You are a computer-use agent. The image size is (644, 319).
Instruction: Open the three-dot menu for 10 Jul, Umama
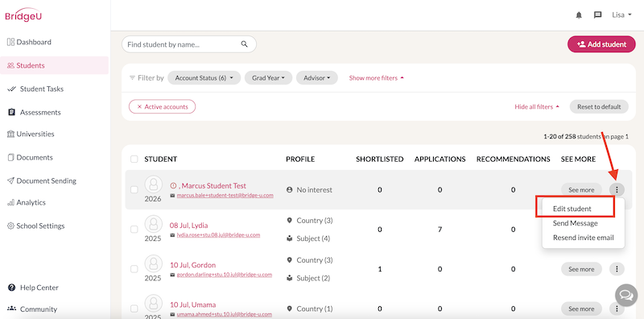coord(617,309)
